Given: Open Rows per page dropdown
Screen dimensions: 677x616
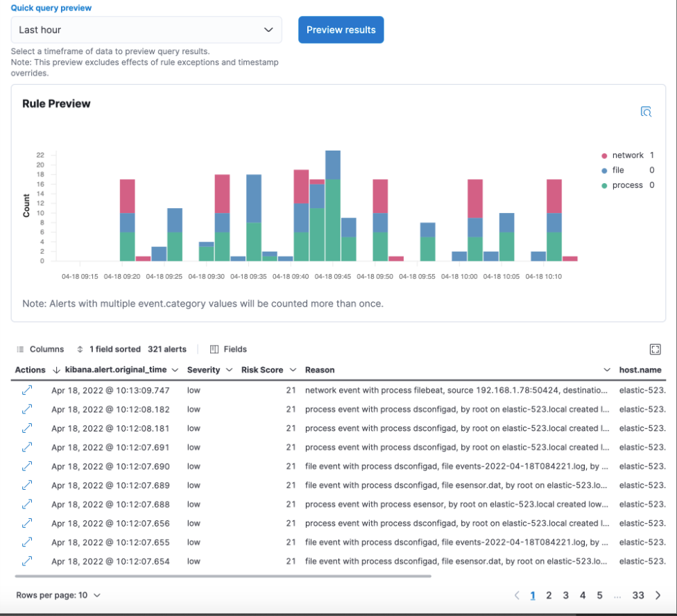Looking at the screenshot, I should pyautogui.click(x=58, y=595).
